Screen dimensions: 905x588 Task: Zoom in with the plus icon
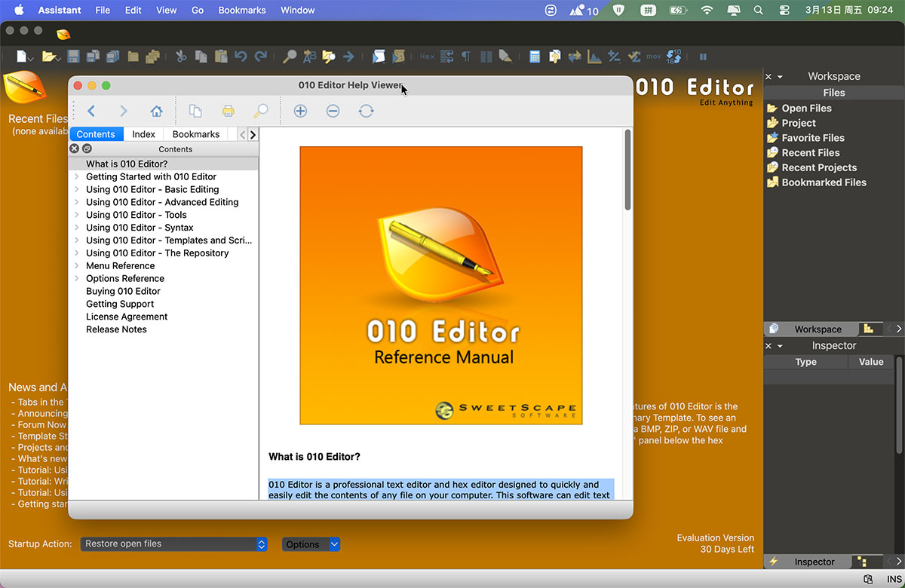pyautogui.click(x=300, y=112)
